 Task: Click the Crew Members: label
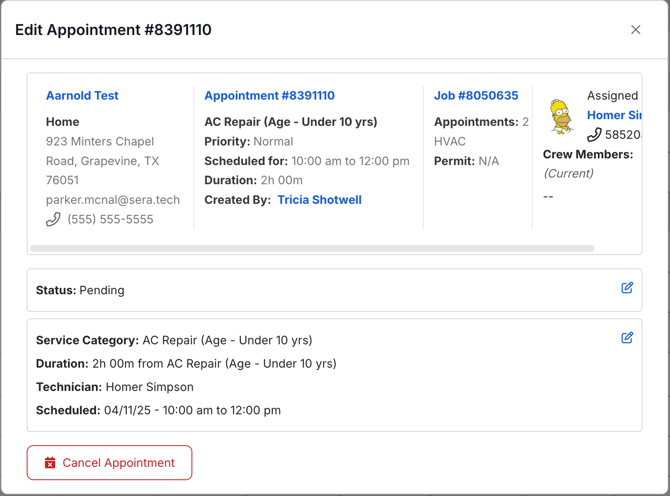point(588,154)
